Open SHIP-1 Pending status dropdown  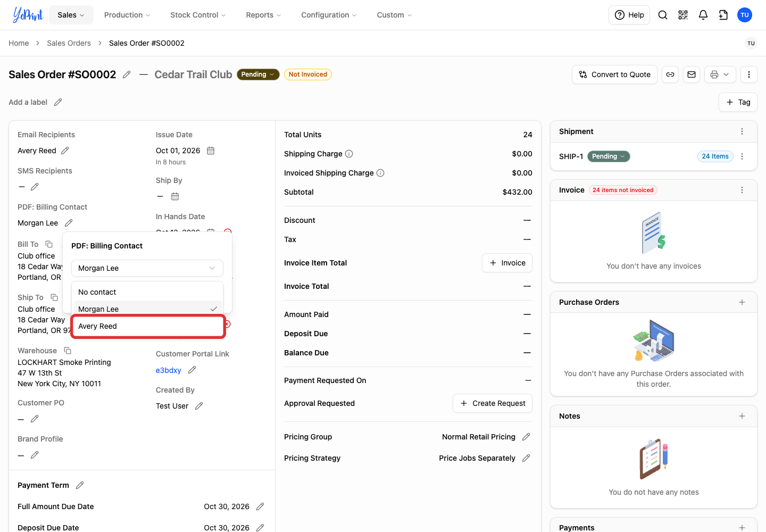click(x=609, y=156)
